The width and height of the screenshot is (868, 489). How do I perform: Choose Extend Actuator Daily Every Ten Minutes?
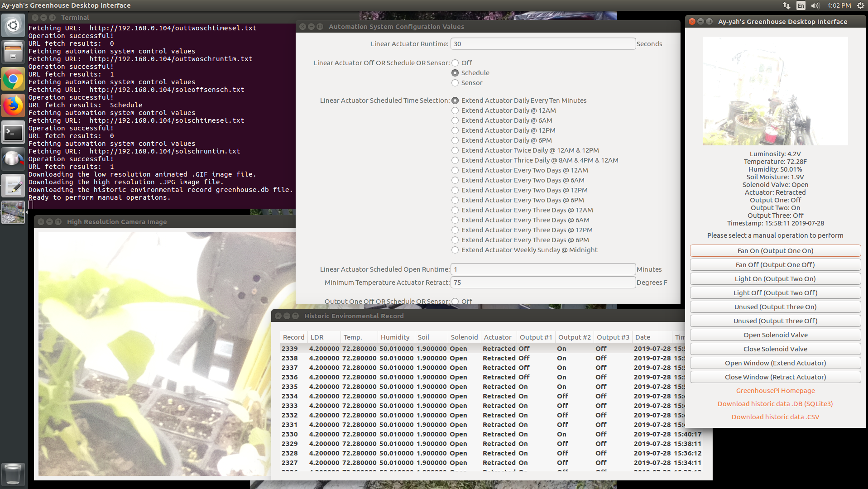[x=455, y=101]
